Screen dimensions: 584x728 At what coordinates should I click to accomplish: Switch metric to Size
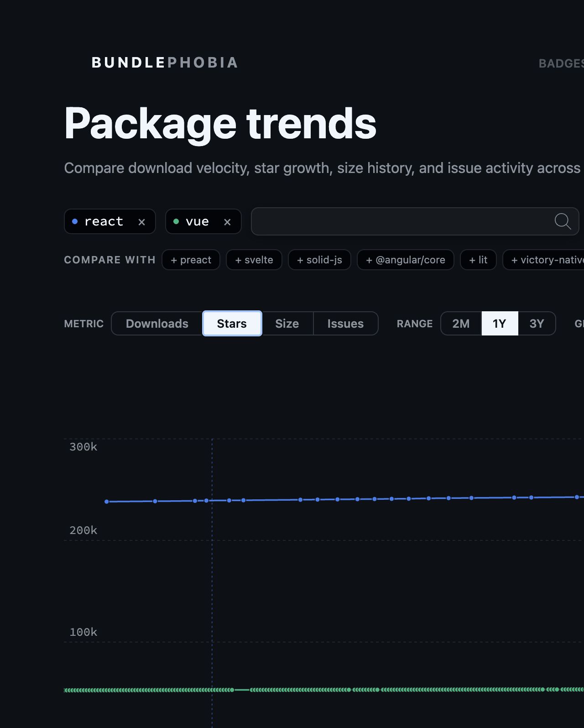[287, 324]
